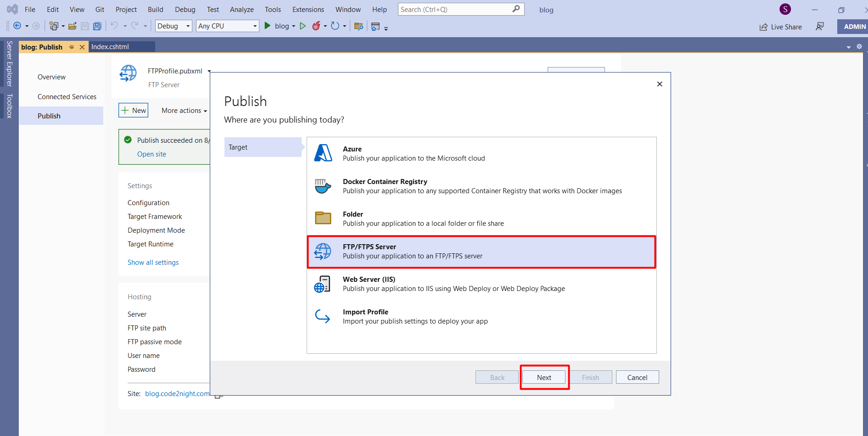
Task: Click the Deployment Mode setting label
Action: click(x=156, y=230)
